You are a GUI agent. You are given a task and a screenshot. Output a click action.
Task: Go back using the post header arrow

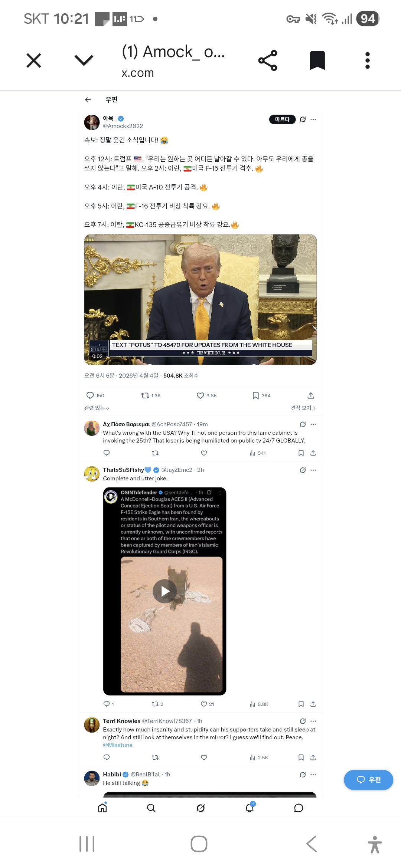88,99
